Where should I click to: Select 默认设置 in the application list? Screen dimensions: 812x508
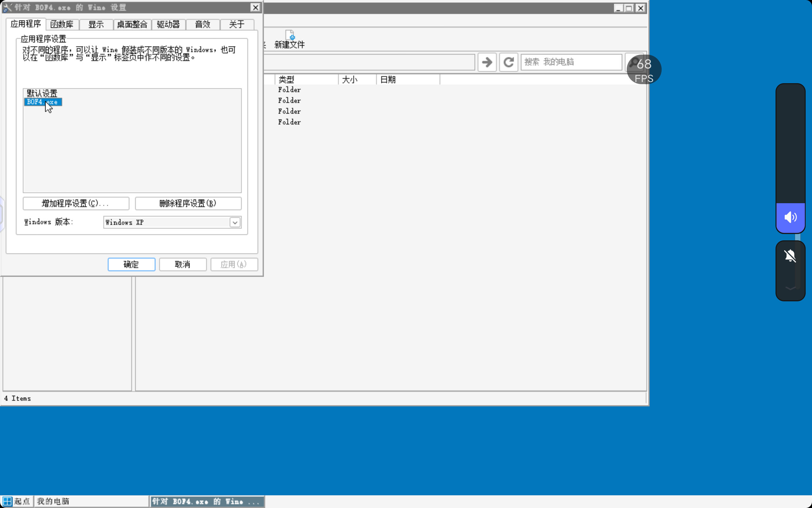(42, 93)
